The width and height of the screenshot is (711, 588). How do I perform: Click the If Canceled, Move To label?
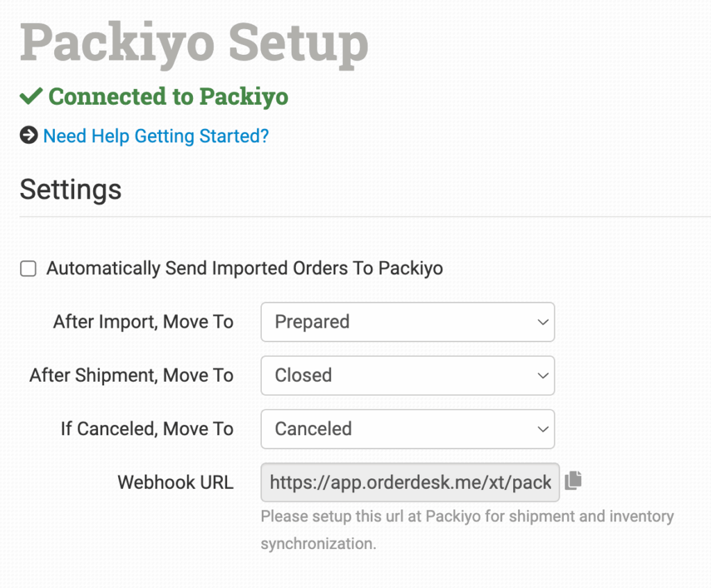(147, 429)
